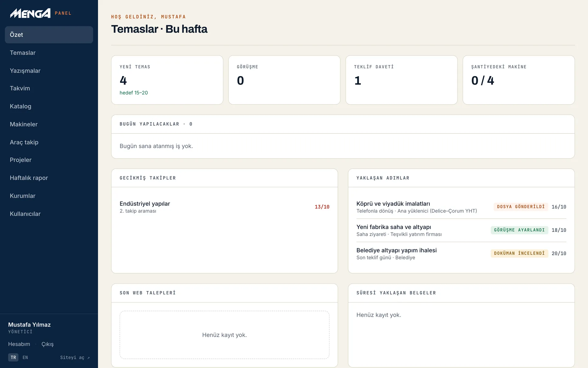The width and height of the screenshot is (588, 368).
Task: Click the DOKÜMAN İNCELENDİ badge
Action: tap(519, 253)
